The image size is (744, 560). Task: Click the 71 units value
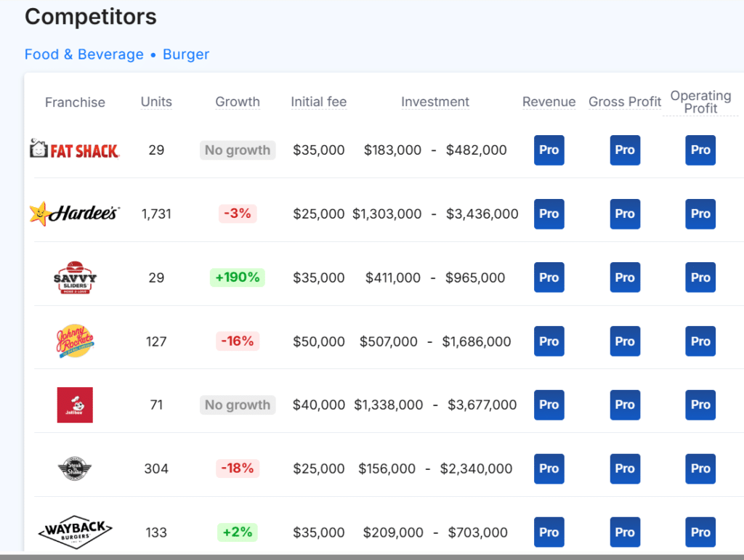(x=156, y=405)
